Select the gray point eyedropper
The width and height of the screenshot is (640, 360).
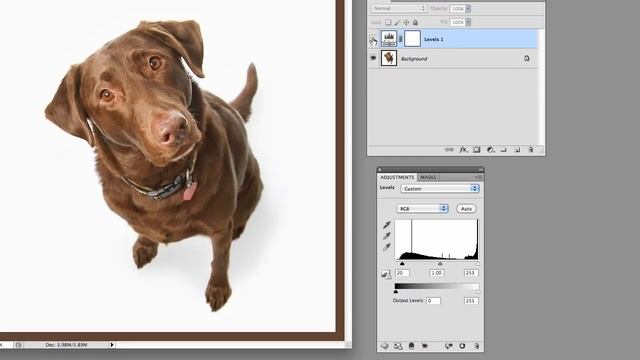click(387, 236)
